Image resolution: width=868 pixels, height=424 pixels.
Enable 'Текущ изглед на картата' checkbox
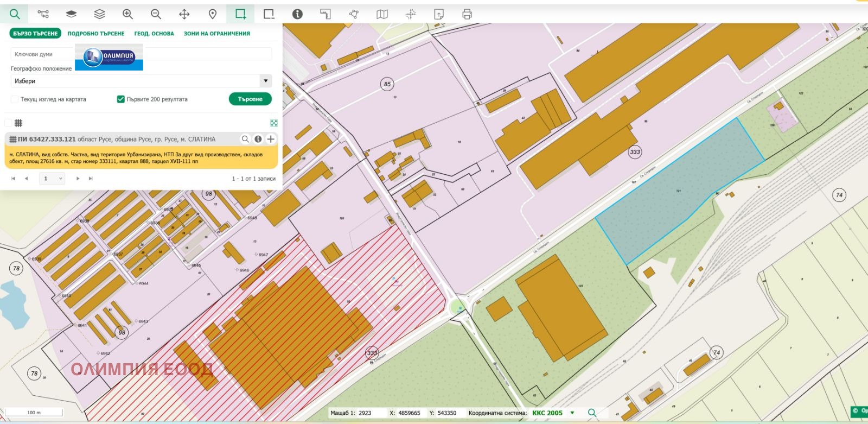click(15, 99)
